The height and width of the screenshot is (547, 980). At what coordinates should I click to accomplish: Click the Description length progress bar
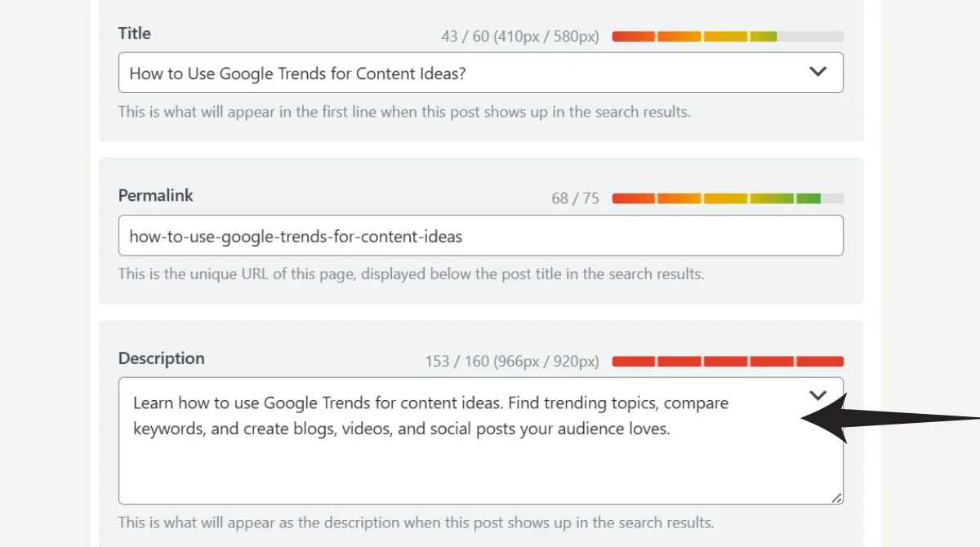pyautogui.click(x=727, y=361)
